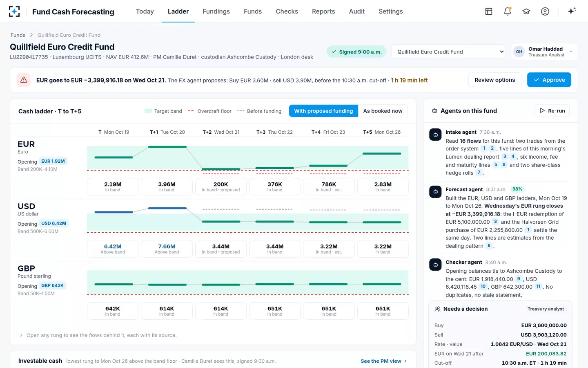Screen dimensions: 588x368
Task: Click the graduation cap help icon
Action: click(x=526, y=11)
